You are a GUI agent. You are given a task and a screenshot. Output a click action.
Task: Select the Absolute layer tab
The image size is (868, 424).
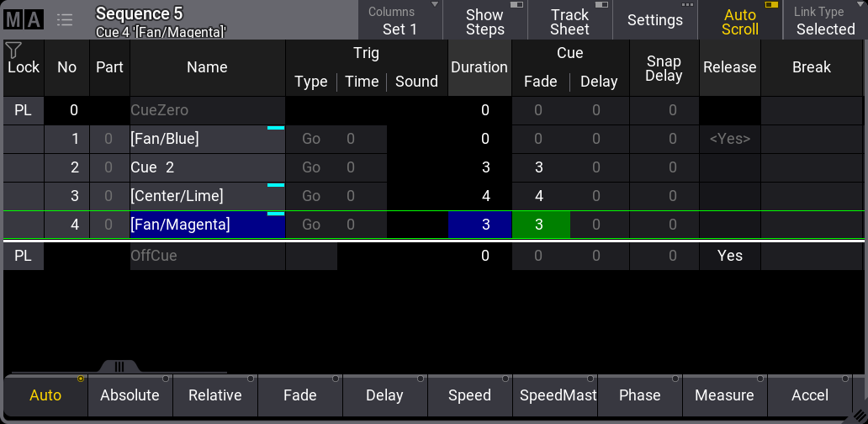[x=130, y=395]
